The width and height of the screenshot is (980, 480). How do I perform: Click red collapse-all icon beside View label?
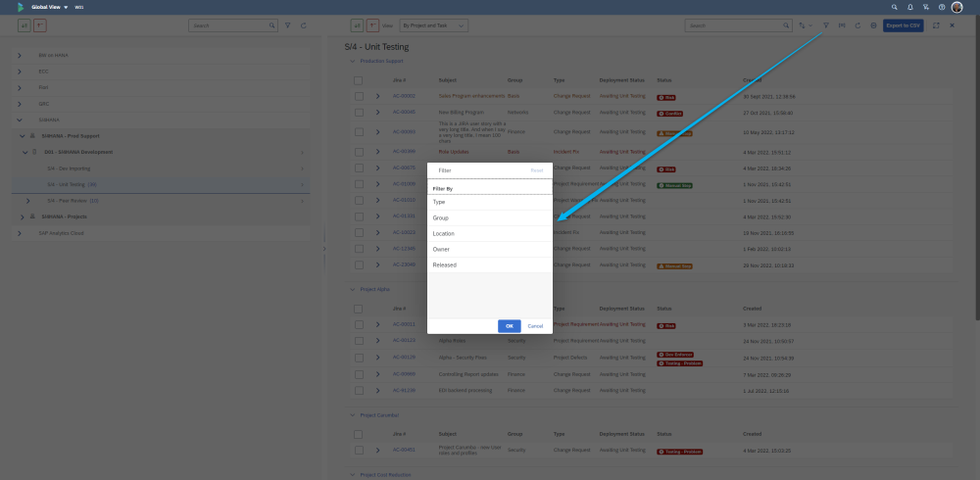373,25
